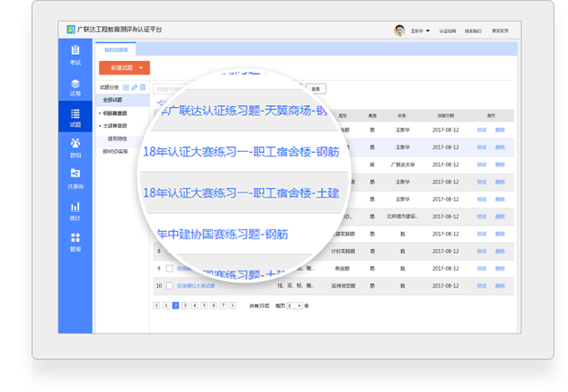Viewport: 568px width, 392px height.
Task: Click 认证官网 in the top menu
Action: click(x=447, y=31)
